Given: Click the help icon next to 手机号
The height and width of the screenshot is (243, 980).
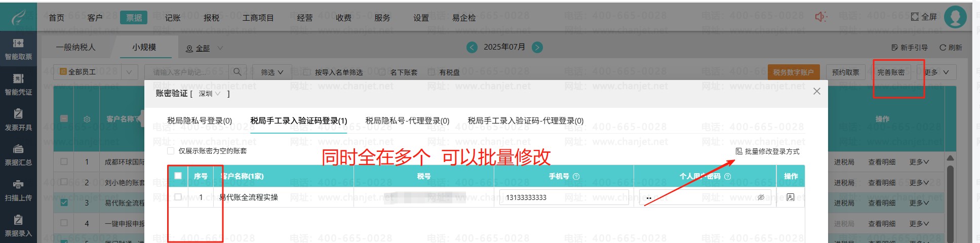Looking at the screenshot, I should (x=576, y=176).
